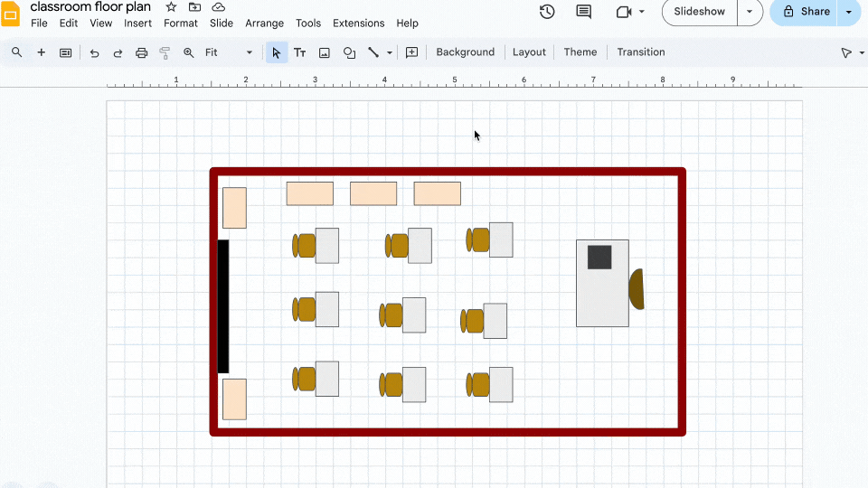Expand the Share options dropdown arrow
Viewport: 868px width, 488px height.
(848, 12)
